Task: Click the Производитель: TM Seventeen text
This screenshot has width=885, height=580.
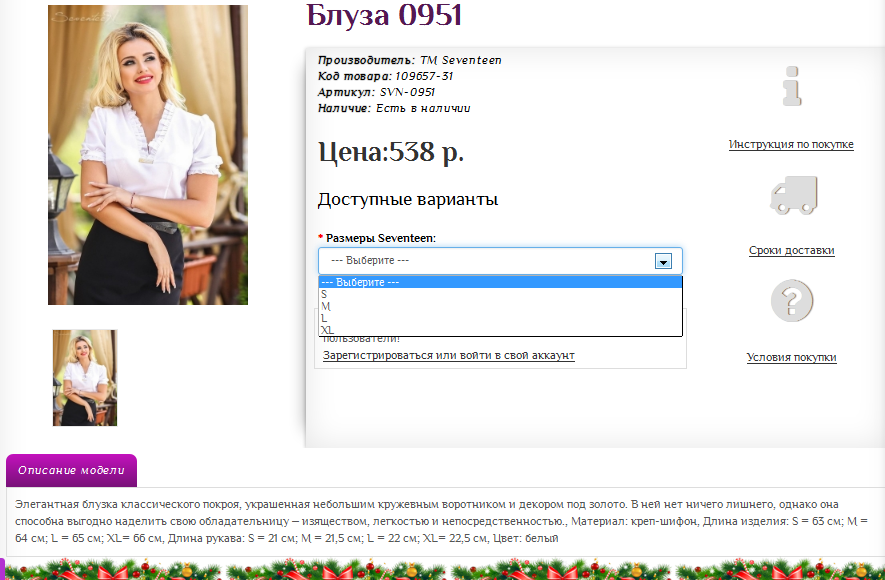Action: pos(410,60)
